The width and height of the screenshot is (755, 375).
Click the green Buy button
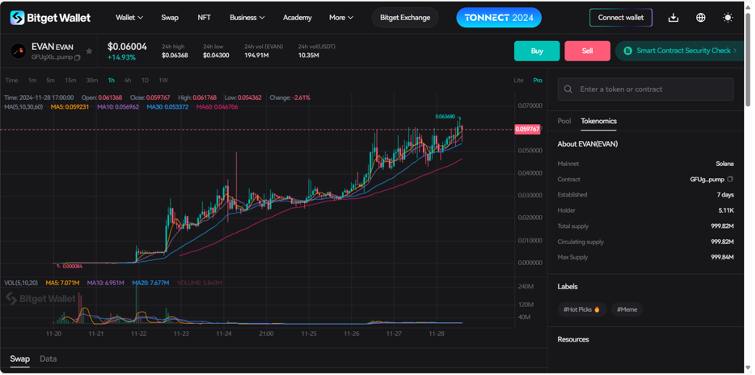(537, 51)
